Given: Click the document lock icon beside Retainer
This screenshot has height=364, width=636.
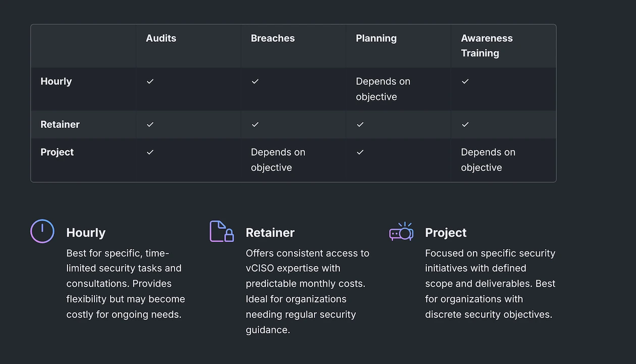Looking at the screenshot, I should [x=221, y=231].
